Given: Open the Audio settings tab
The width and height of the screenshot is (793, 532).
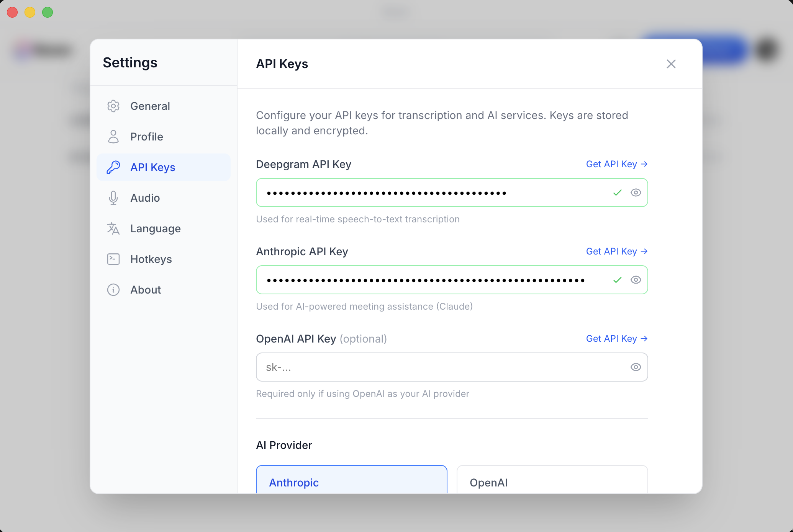Looking at the screenshot, I should click(145, 198).
